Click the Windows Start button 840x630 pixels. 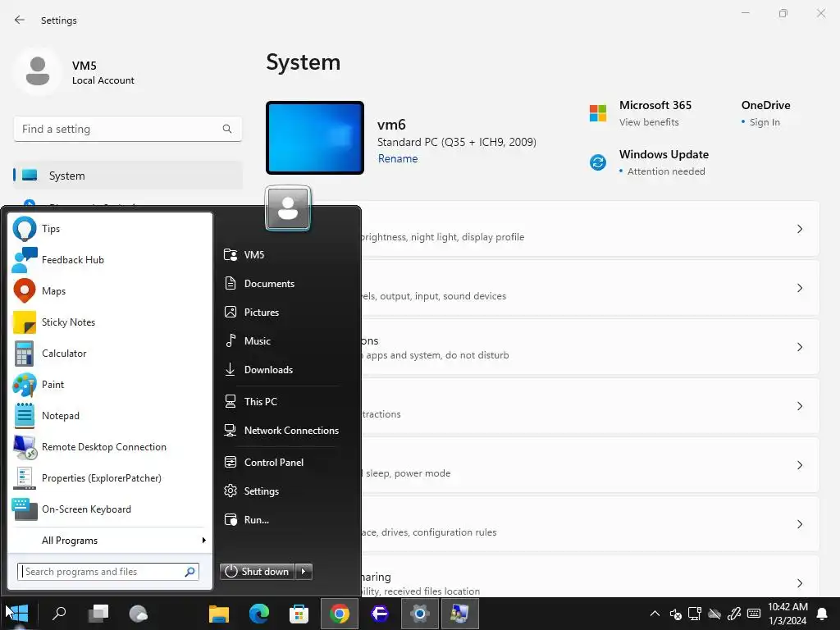[x=17, y=614]
